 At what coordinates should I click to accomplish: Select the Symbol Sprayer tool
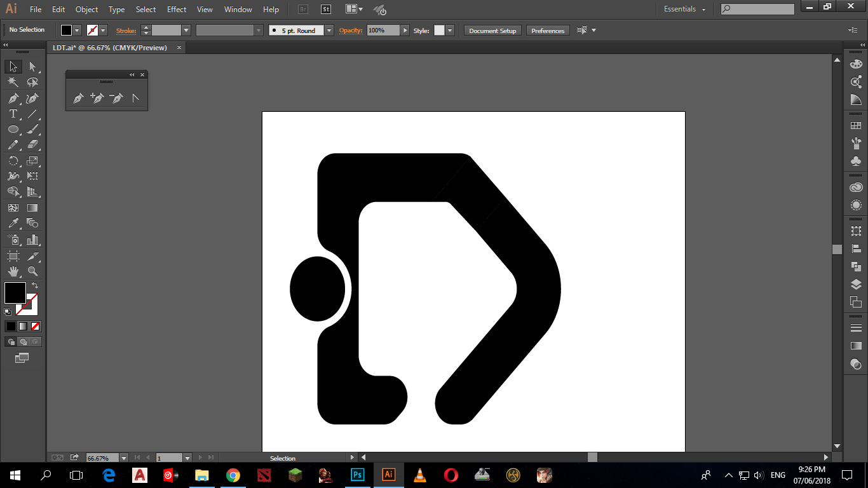(13, 240)
